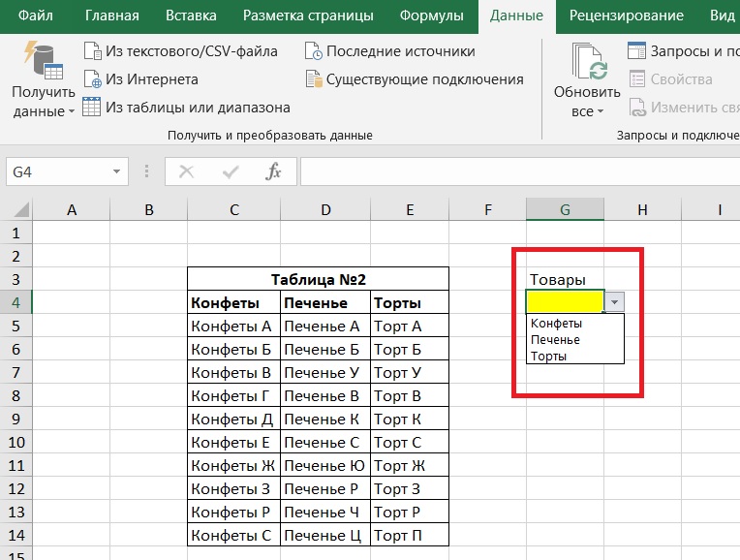Select the Данные ribbon tab

(x=516, y=16)
